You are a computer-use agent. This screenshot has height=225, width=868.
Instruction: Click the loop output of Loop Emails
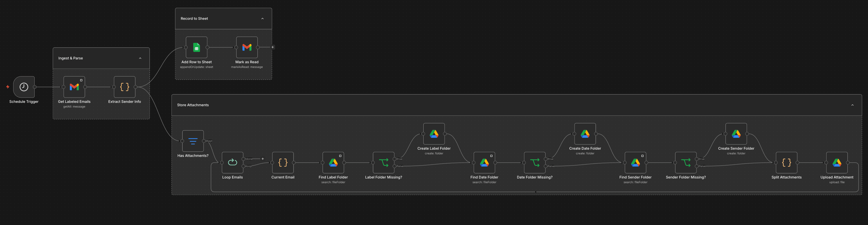coord(243,166)
